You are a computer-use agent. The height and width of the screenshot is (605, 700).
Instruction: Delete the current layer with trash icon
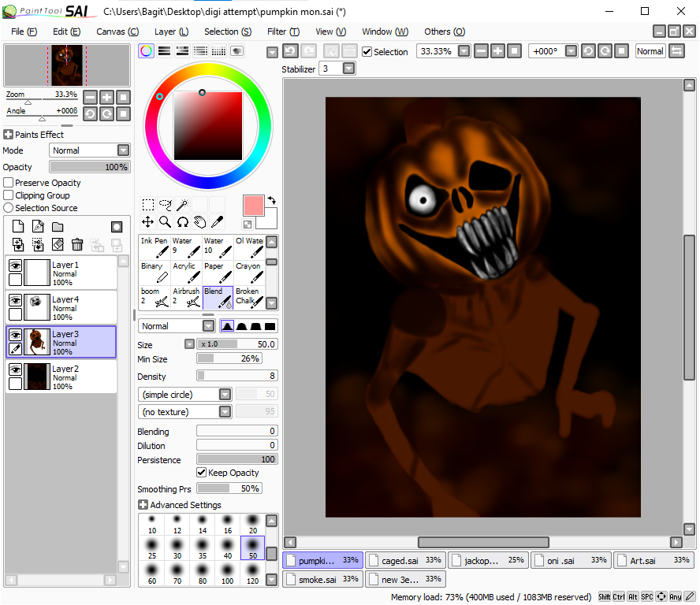77,244
